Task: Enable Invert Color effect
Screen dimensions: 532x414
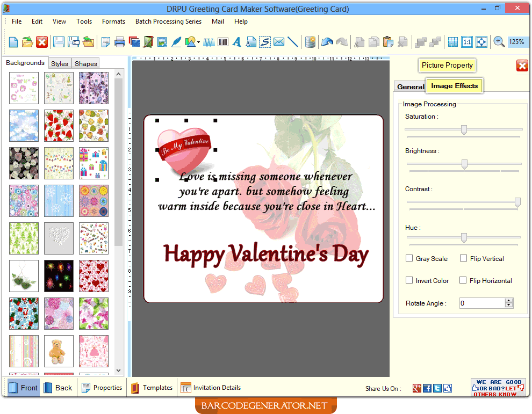Action: point(409,280)
